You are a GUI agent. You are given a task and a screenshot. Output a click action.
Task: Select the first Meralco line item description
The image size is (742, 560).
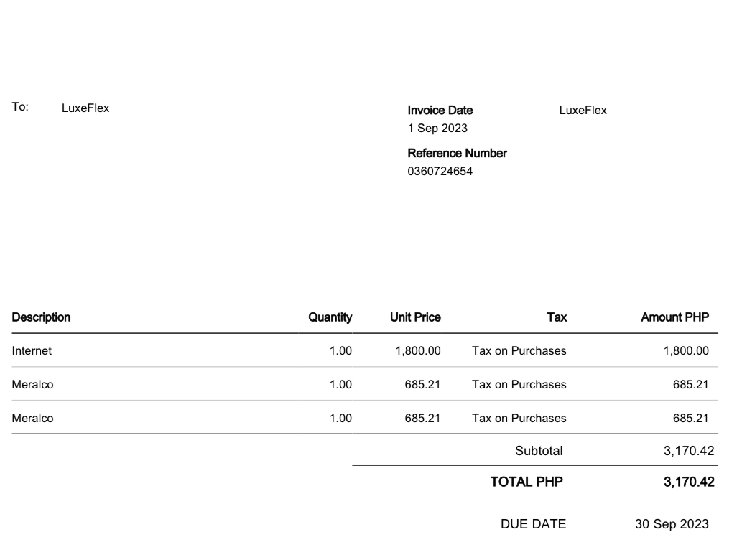pyautogui.click(x=32, y=384)
